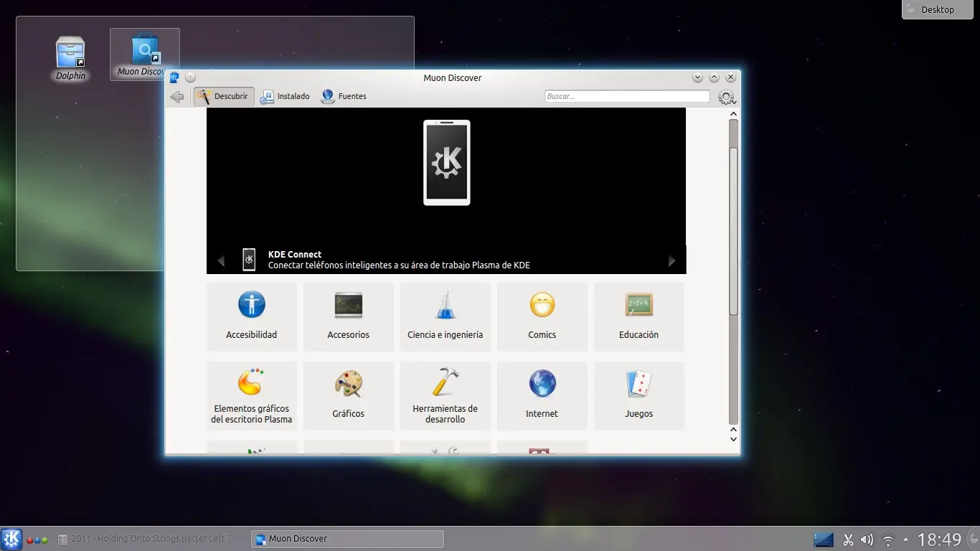Open the volume control in the tray
This screenshot has width=980, height=551.
coord(867,540)
